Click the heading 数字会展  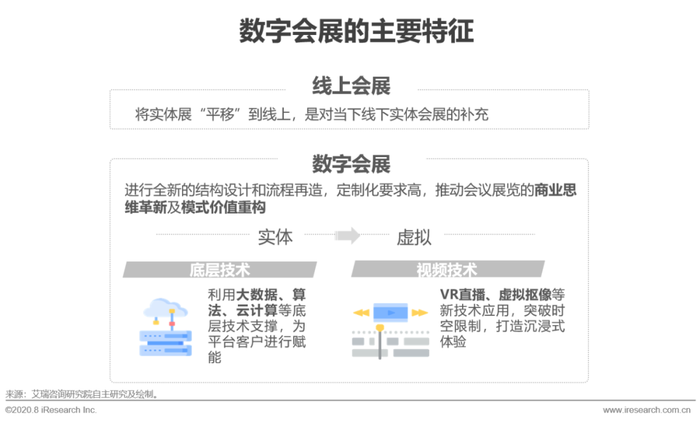pyautogui.click(x=351, y=164)
